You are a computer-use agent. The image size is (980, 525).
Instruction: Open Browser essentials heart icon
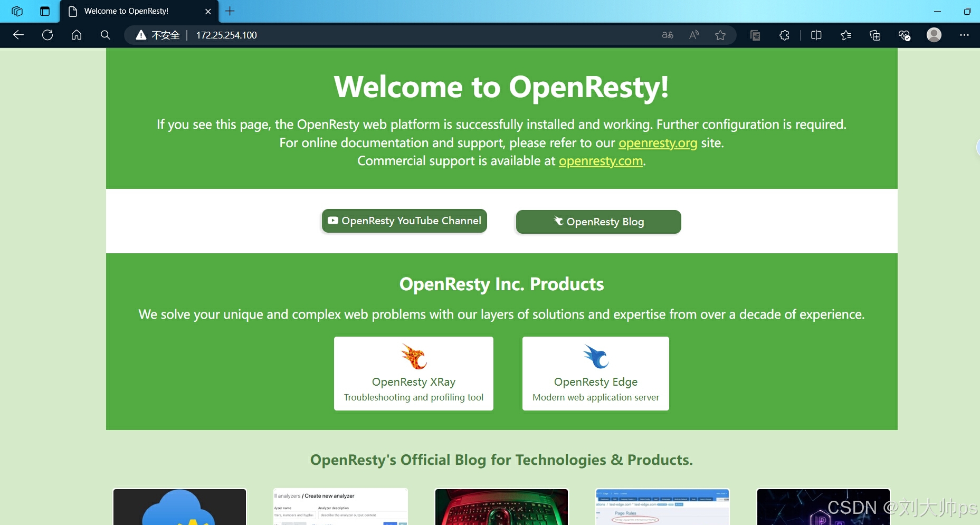[905, 35]
